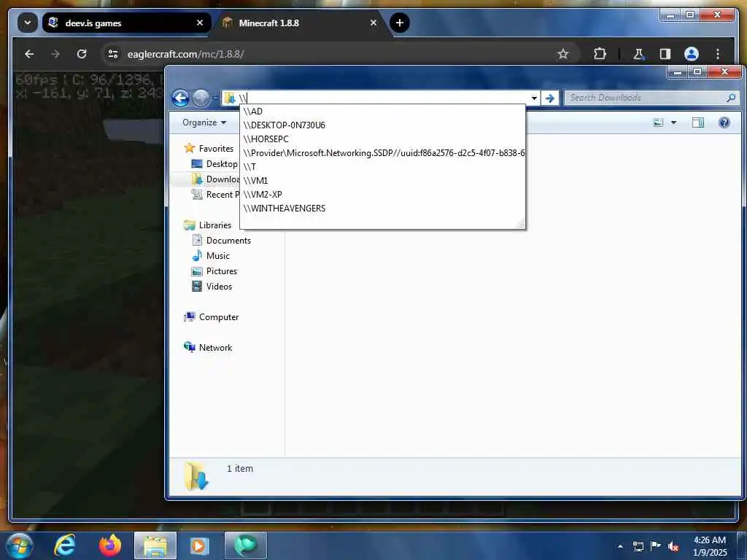Open Windows Media Player from taskbar
747x560 pixels.
200,545
